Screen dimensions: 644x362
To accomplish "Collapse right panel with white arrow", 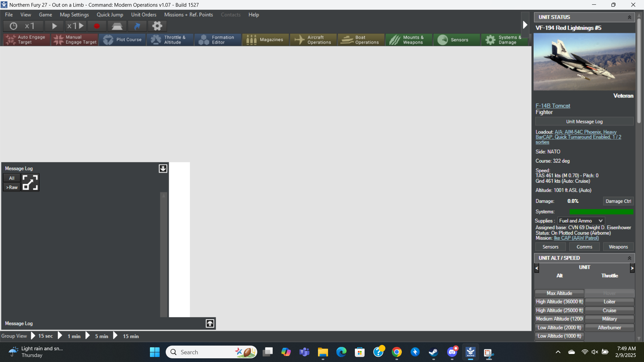I will tap(525, 25).
